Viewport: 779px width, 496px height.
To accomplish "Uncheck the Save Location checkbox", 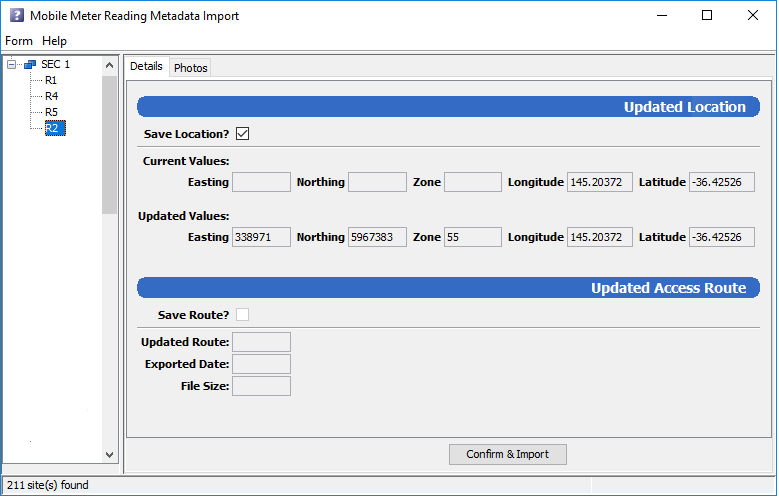I will coord(242,134).
